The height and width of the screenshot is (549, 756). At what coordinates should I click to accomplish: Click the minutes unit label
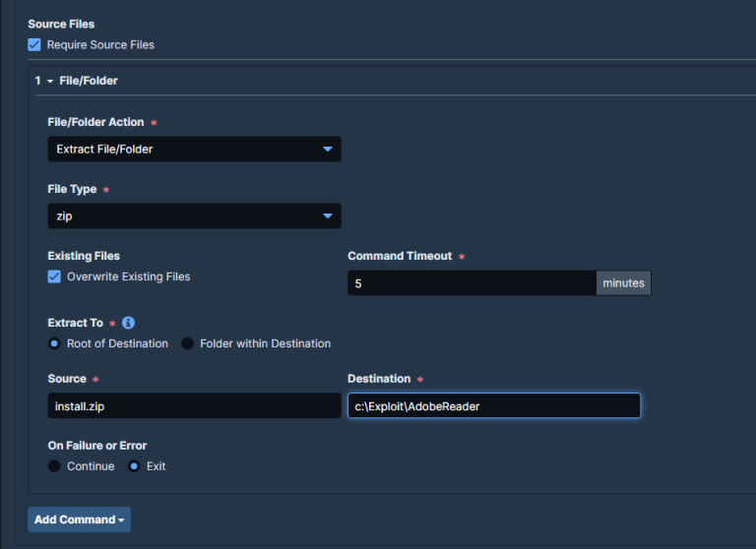(623, 283)
